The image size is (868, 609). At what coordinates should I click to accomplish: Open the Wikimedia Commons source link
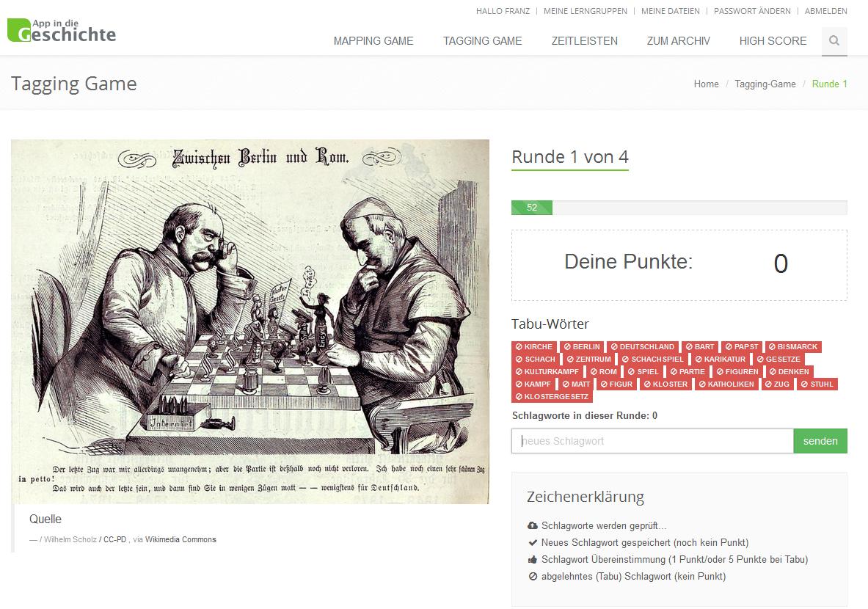pyautogui.click(x=180, y=539)
